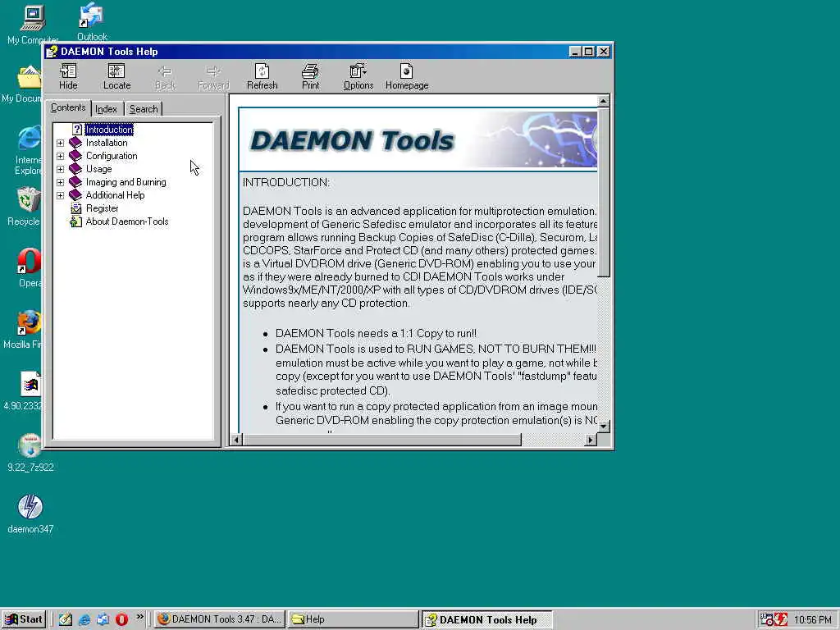
Task: Switch to DAEMON Tools 3.47 taskbar window
Action: [x=220, y=619]
